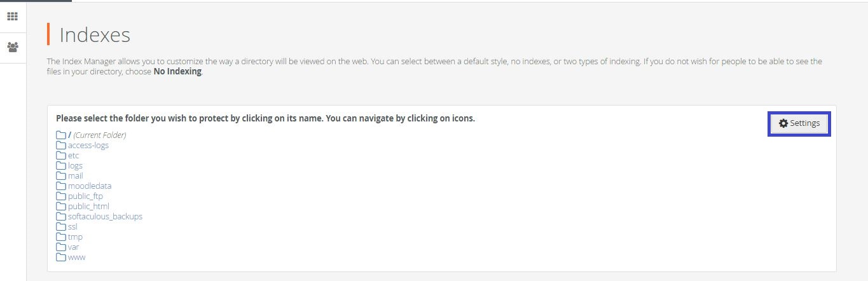The height and width of the screenshot is (281, 868).
Task: Navigate into folder icon beside mail
Action: [x=61, y=175]
